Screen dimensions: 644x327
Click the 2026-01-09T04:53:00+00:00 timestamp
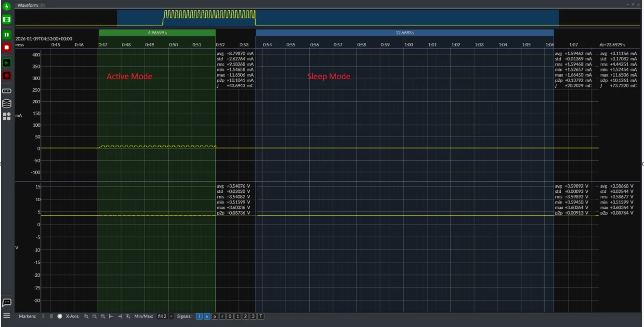(43, 39)
